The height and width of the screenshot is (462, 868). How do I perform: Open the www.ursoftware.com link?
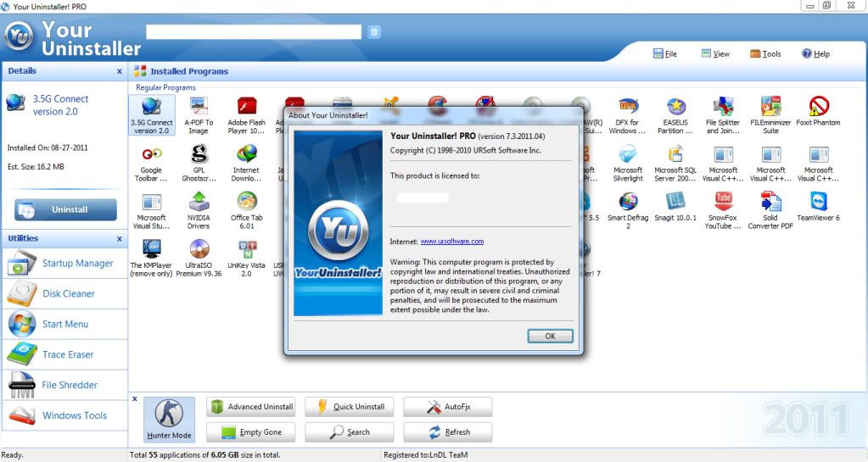pos(451,242)
